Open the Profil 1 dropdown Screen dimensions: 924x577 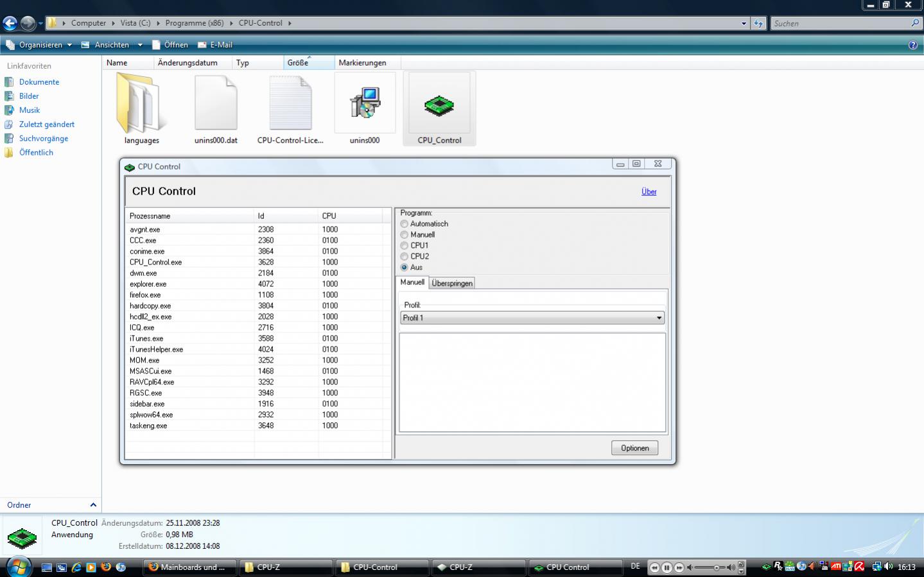pyautogui.click(x=532, y=318)
